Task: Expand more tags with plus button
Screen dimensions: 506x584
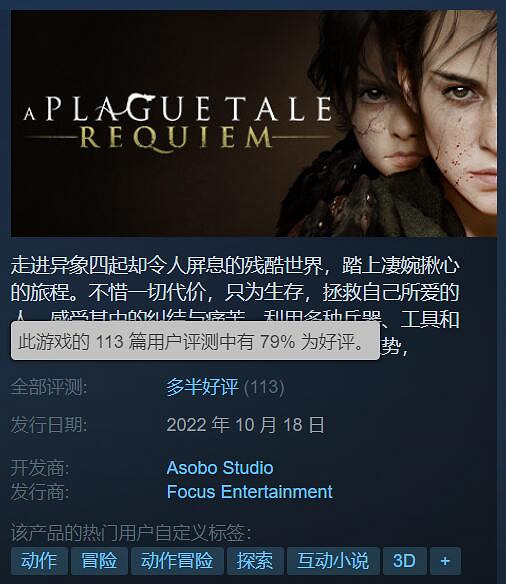Action: coord(445,561)
